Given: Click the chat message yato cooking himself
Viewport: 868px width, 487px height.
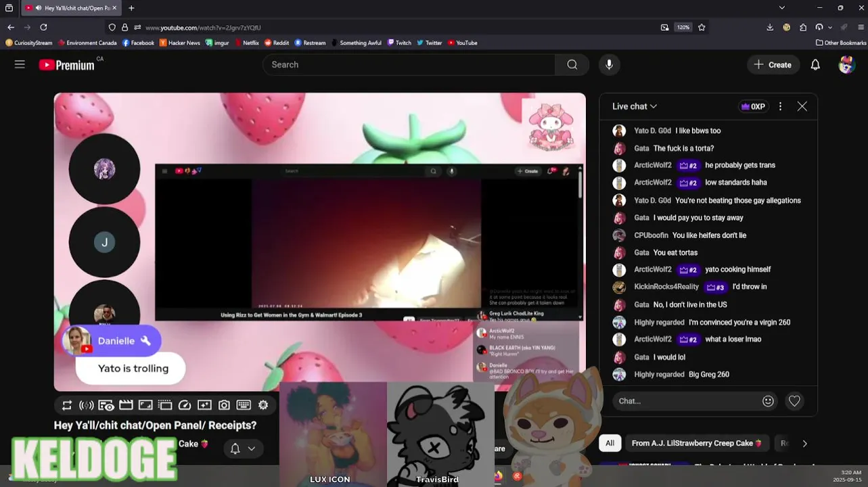Looking at the screenshot, I should click(737, 269).
